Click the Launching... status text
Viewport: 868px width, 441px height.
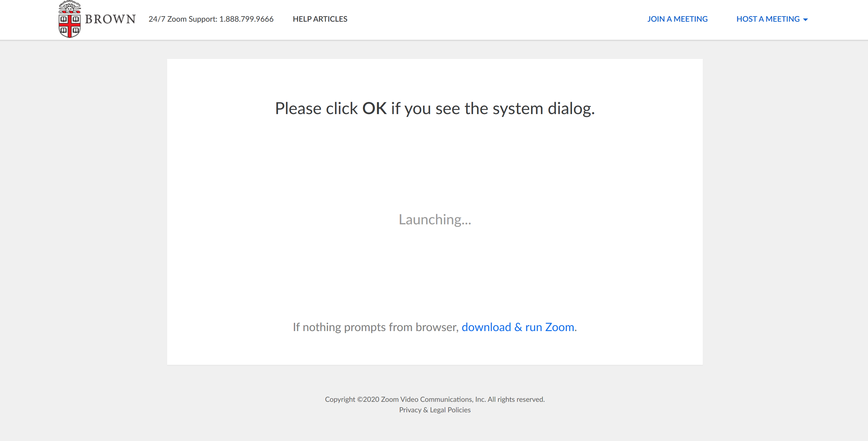[x=435, y=220]
